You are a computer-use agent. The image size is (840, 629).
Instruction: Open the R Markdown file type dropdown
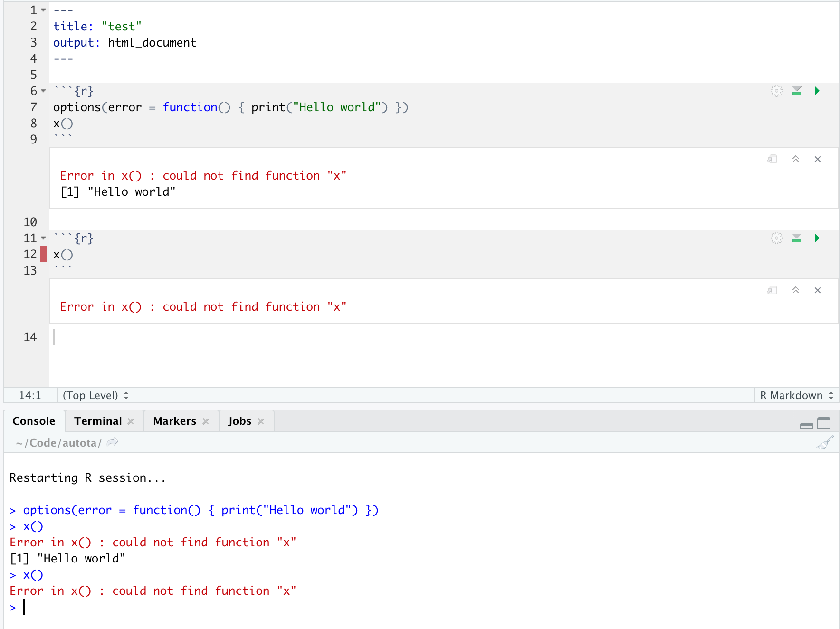pos(797,395)
